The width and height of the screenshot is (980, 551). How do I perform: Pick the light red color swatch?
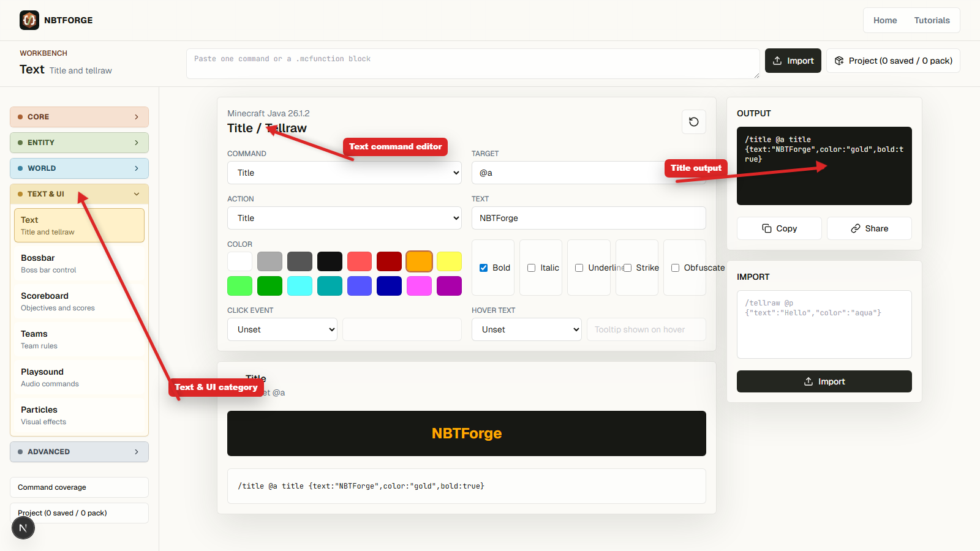pos(360,261)
